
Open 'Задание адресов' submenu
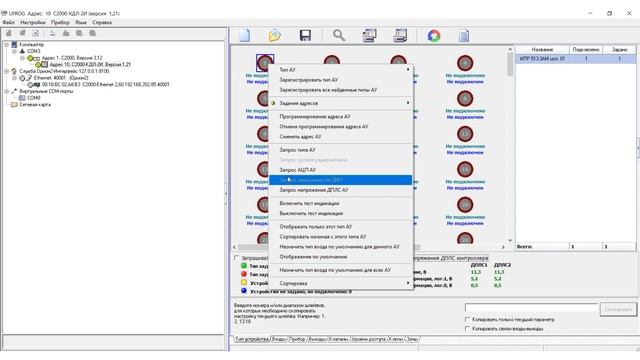click(340, 103)
